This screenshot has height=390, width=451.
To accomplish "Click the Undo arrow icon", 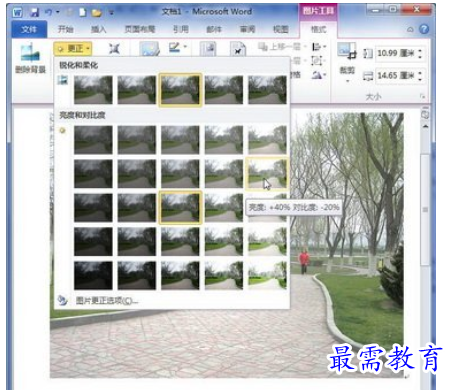I will (x=49, y=12).
